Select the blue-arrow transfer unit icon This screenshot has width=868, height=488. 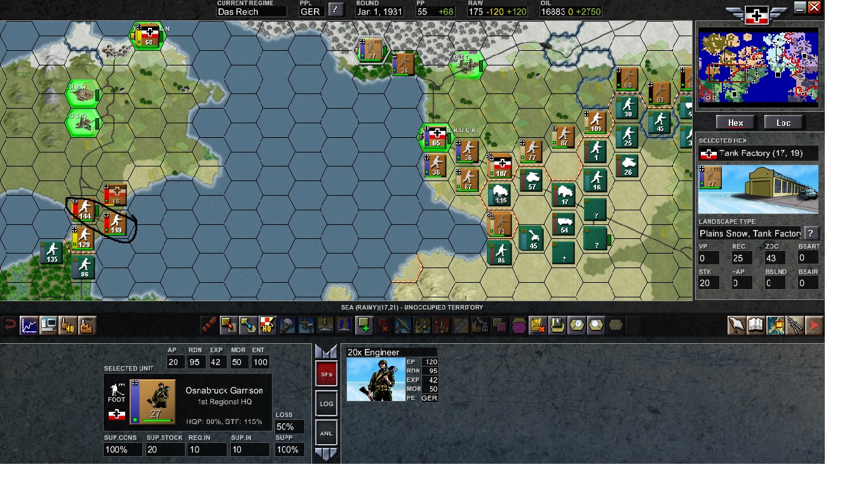(x=248, y=326)
